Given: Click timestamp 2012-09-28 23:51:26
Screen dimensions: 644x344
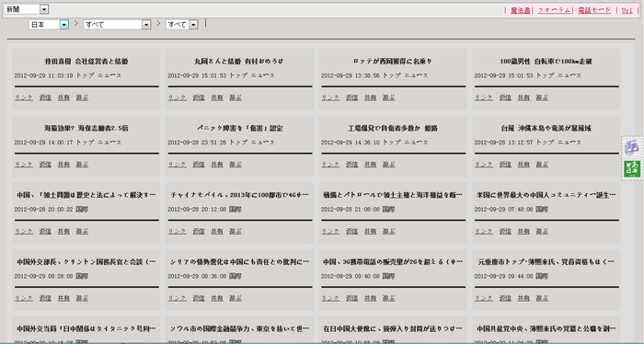Looking at the screenshot, I should (x=197, y=143).
